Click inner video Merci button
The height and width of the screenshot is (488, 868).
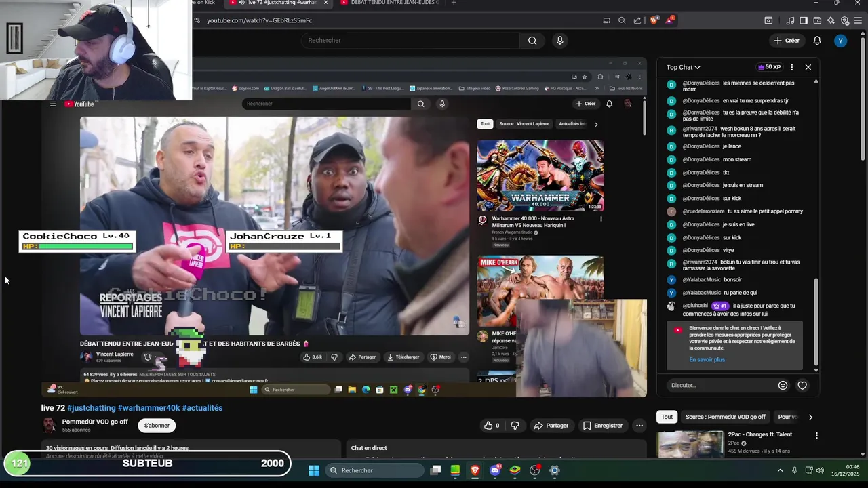pos(439,357)
